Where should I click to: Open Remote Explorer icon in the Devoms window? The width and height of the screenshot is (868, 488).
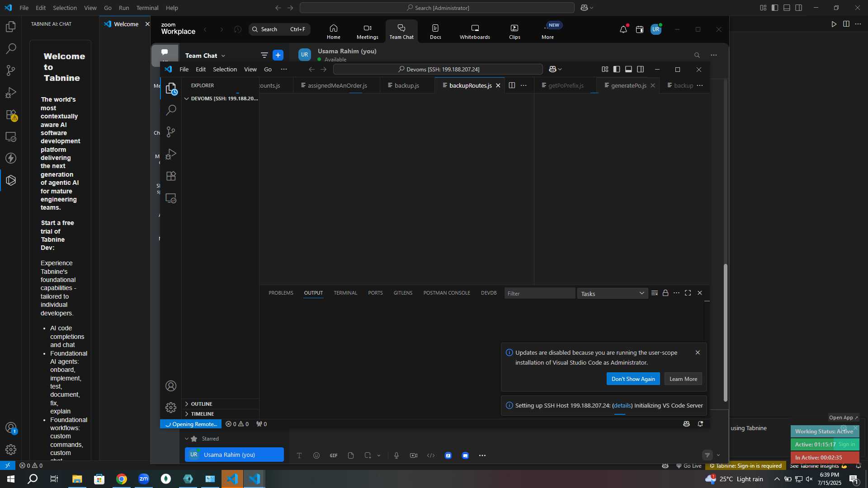pos(171,198)
